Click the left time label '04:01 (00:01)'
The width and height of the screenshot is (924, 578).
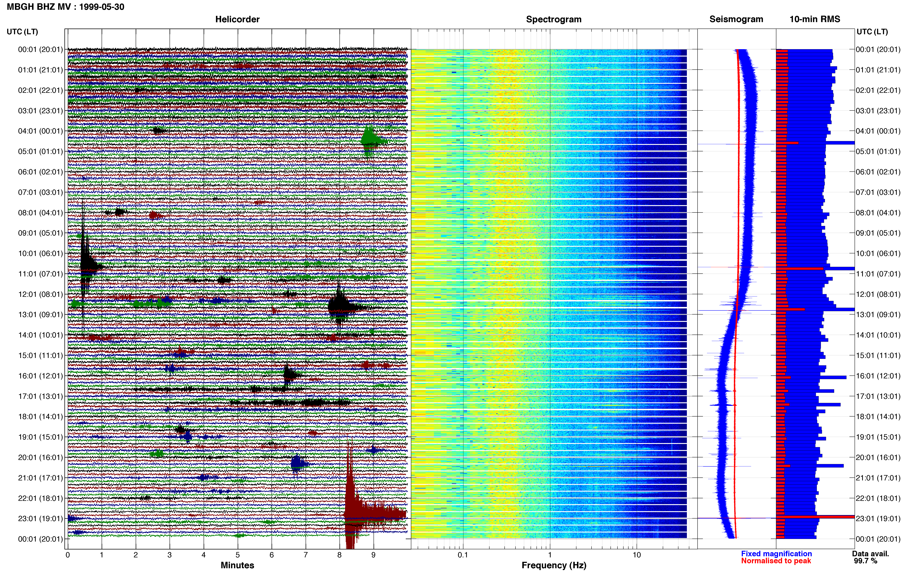tap(41, 131)
